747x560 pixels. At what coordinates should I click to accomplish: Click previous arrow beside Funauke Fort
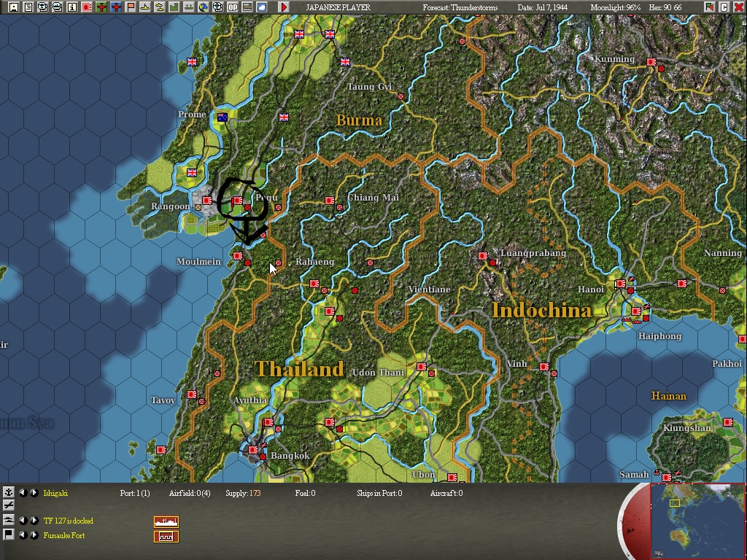pyautogui.click(x=23, y=535)
